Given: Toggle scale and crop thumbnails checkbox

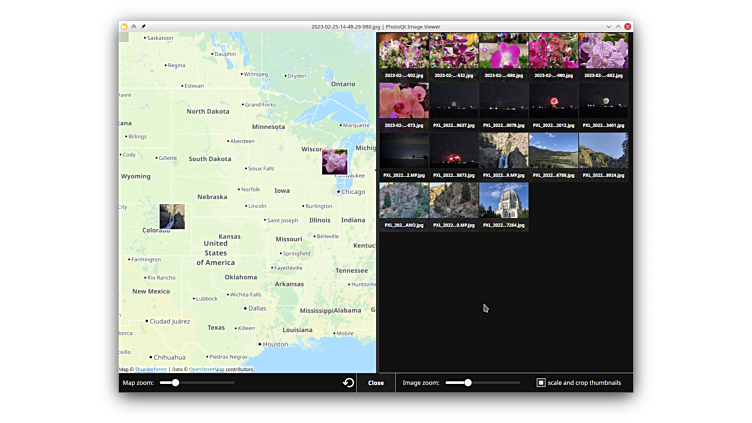Looking at the screenshot, I should point(541,383).
